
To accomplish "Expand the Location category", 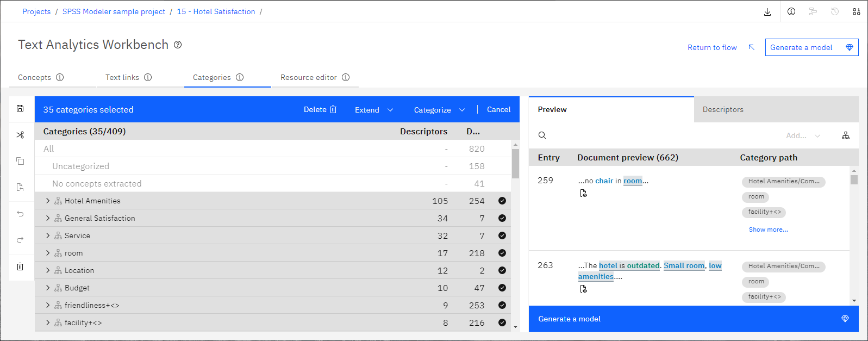I will click(48, 270).
